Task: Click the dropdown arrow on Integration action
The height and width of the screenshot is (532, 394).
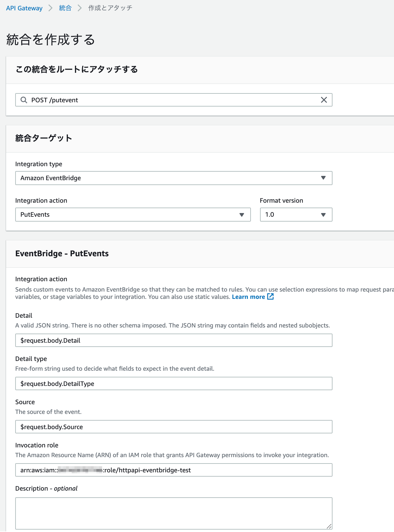Action: click(x=242, y=215)
